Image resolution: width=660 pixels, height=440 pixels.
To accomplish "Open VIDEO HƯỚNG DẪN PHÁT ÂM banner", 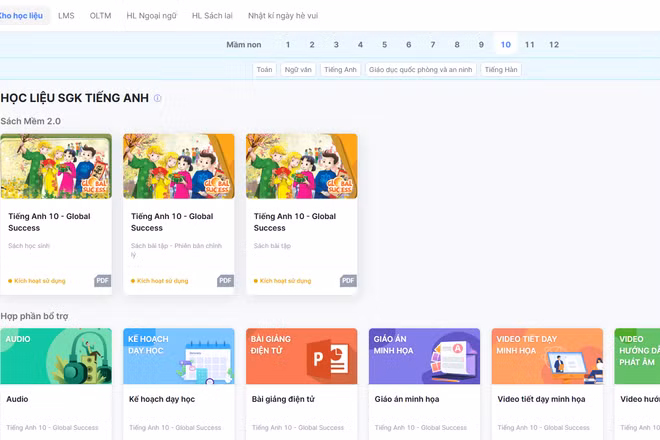I will click(637, 356).
